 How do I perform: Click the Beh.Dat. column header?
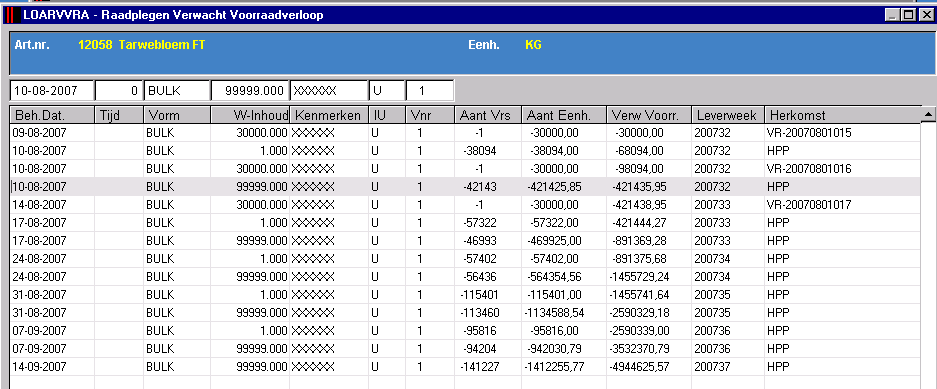point(52,115)
